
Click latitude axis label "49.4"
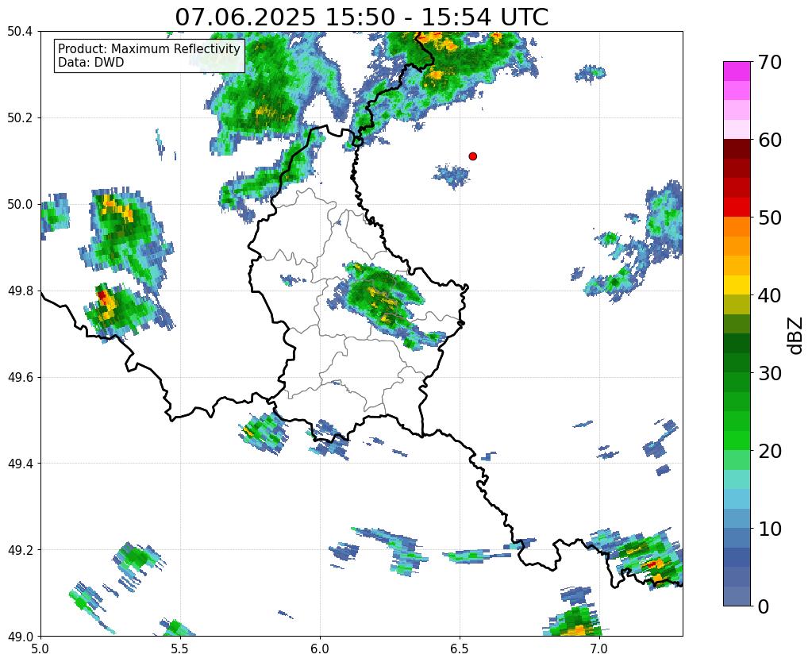click(x=20, y=464)
